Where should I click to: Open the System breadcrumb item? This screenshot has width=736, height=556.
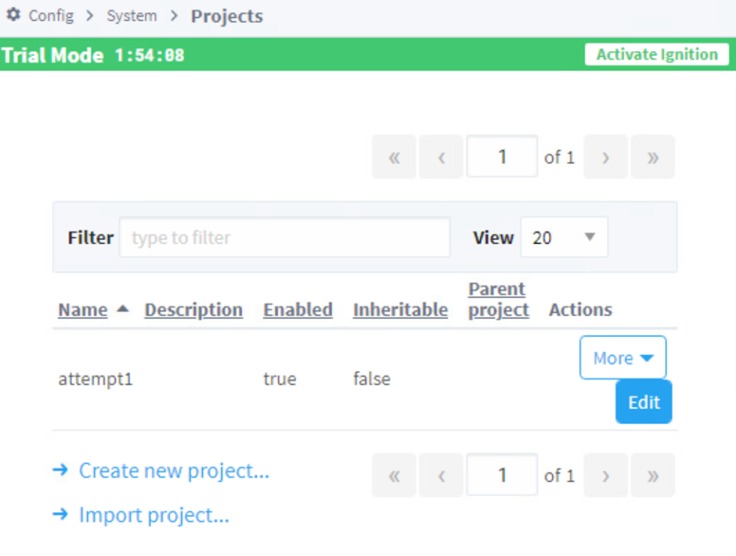click(x=132, y=16)
